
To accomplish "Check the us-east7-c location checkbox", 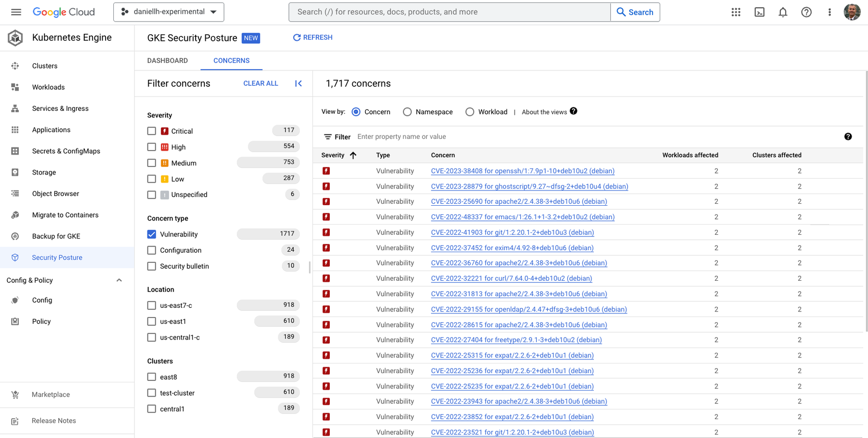I will pos(152,305).
